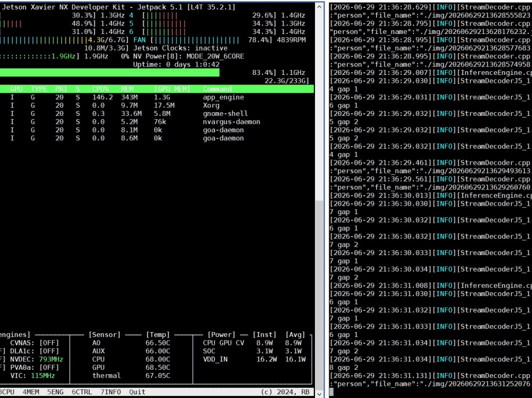This screenshot has height=398, width=532.
Task: Click the 4839RPM fan reading
Action: 291,40
